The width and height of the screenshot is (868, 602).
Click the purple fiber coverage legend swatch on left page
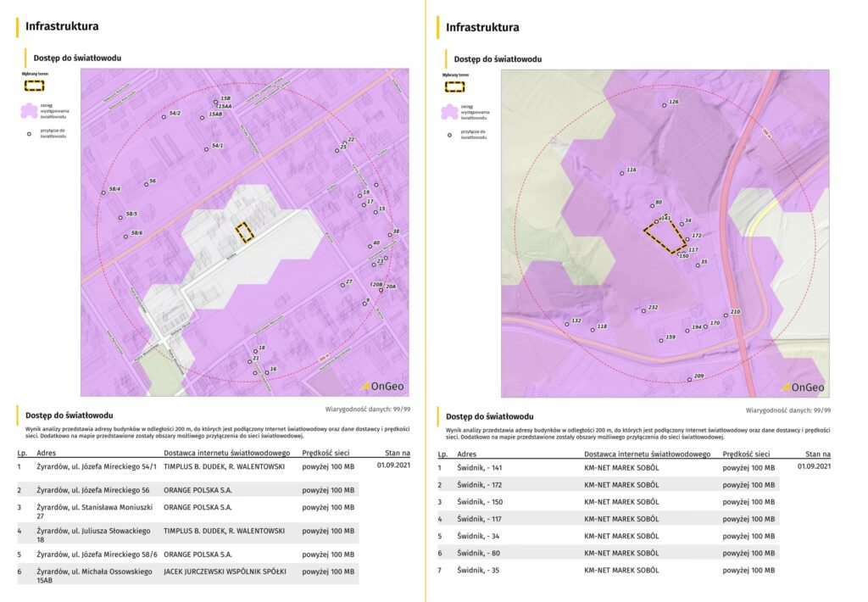tap(31, 110)
